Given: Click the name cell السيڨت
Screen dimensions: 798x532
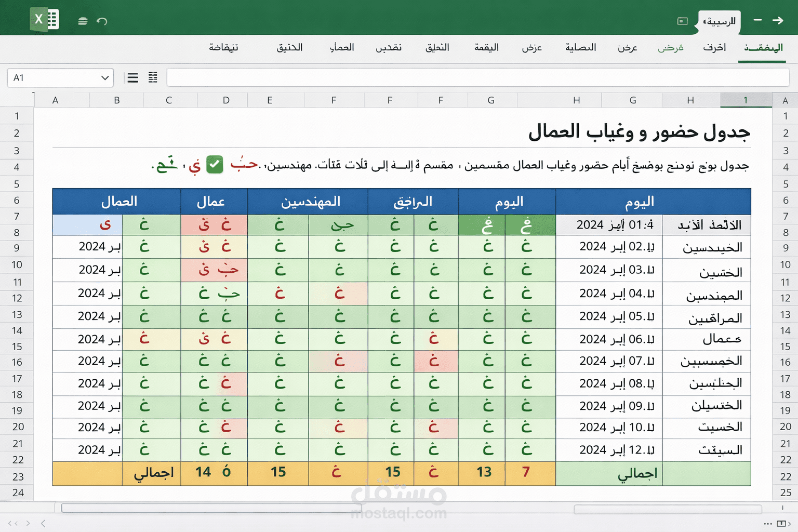Looking at the screenshot, I should click(707, 450).
